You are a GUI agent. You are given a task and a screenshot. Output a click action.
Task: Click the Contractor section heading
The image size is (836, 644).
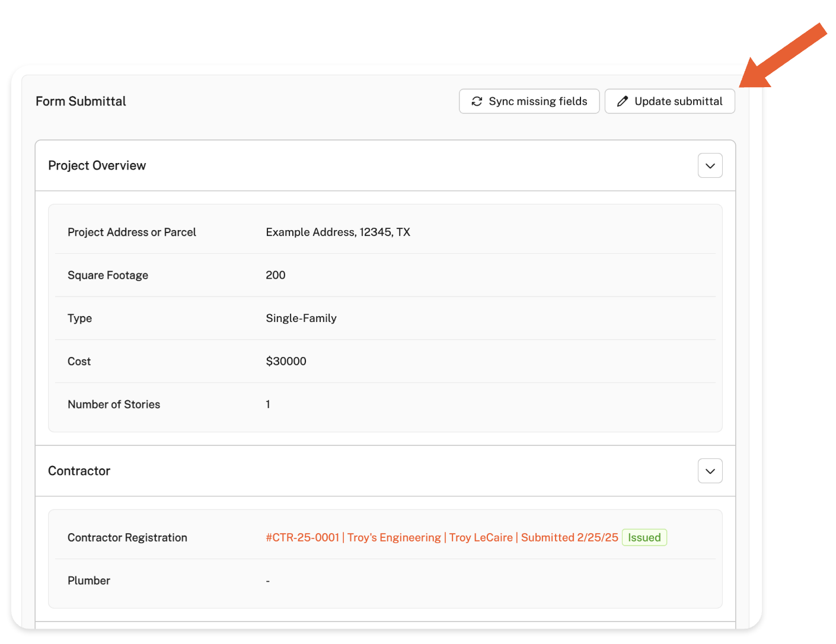coord(79,471)
